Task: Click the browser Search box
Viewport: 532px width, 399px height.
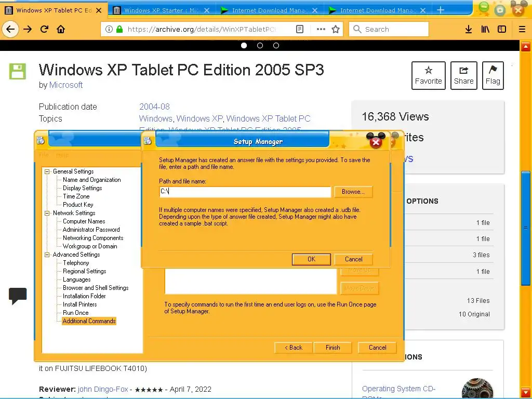Action: coord(389,29)
